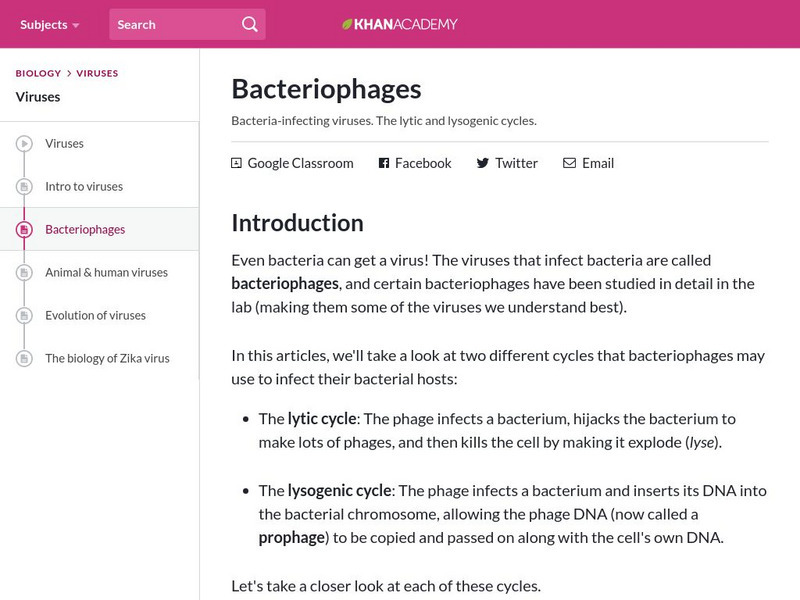Click the article icon beside Intro to viruses

coord(24,187)
